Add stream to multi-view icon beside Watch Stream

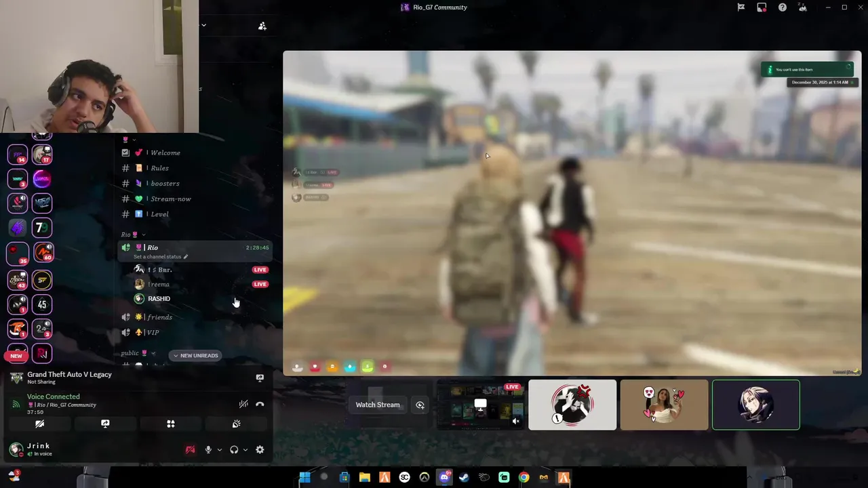420,405
